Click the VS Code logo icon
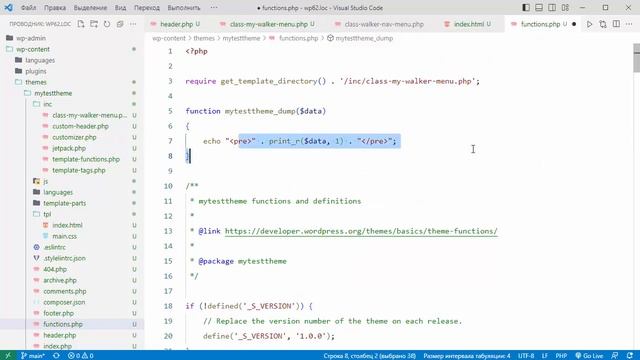The width and height of the screenshot is (640, 360). [8, 7]
